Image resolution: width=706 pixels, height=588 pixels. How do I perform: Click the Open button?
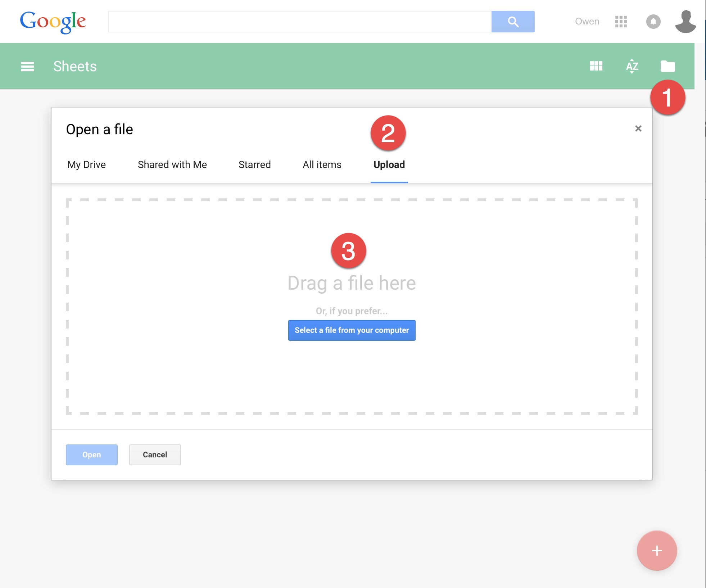pyautogui.click(x=91, y=454)
